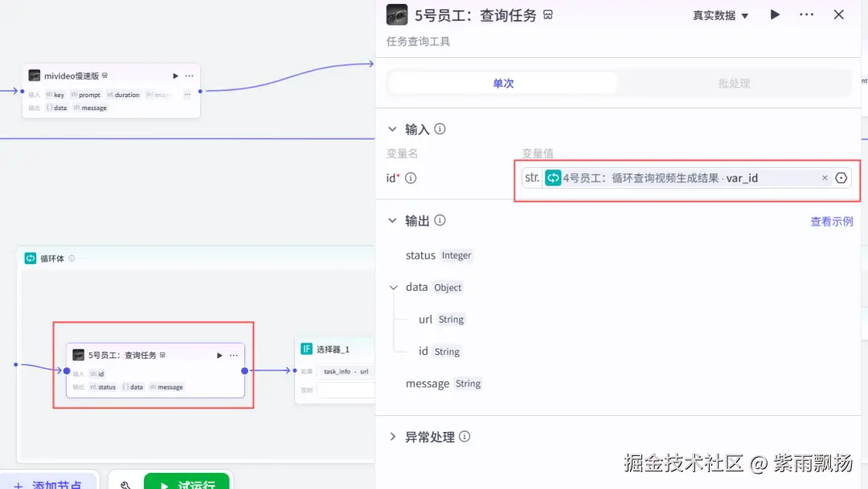Image resolution: width=868 pixels, height=489 pixels.
Task: Open mivideo慢速版 node options menu
Action: (x=190, y=75)
